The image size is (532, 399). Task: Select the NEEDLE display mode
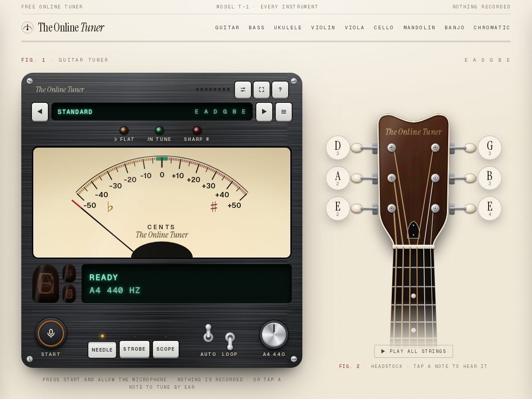click(x=102, y=349)
